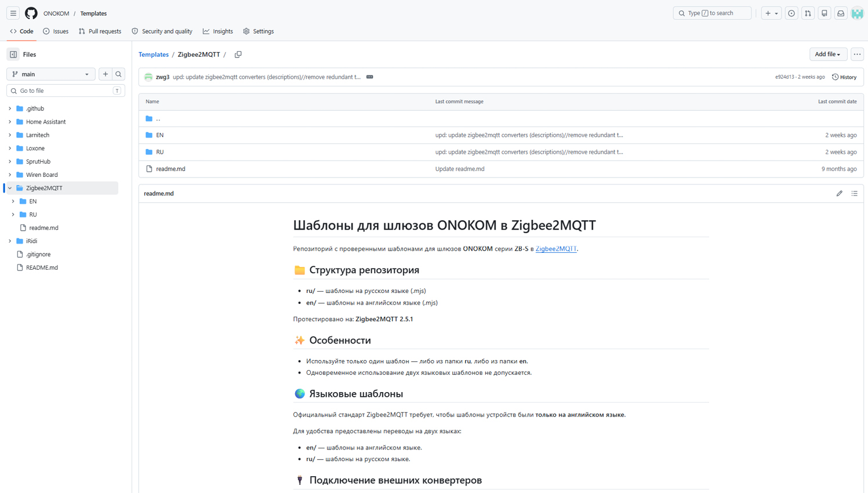Expand the EN subfolder in sidebar tree
This screenshot has height=493, width=868.
[13, 201]
